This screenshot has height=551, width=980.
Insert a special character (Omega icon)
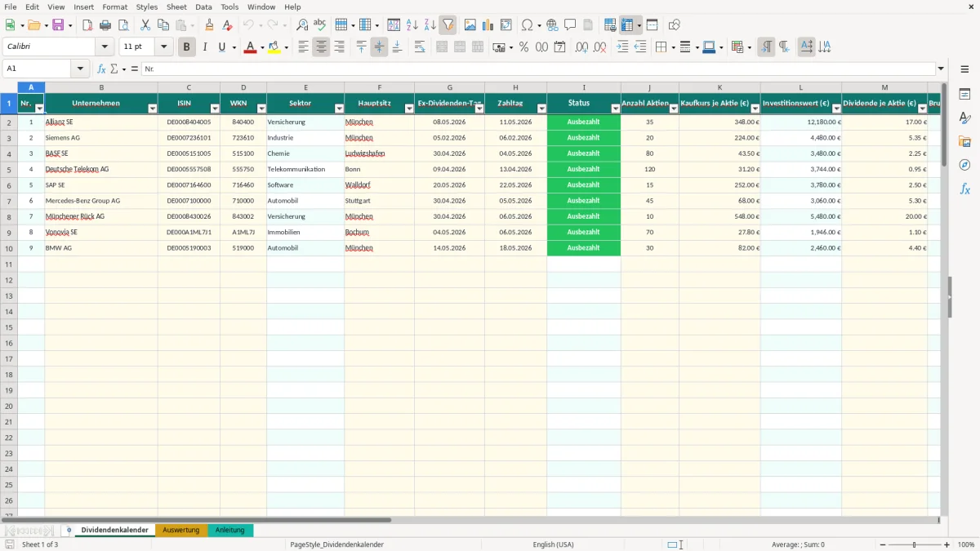(x=528, y=25)
